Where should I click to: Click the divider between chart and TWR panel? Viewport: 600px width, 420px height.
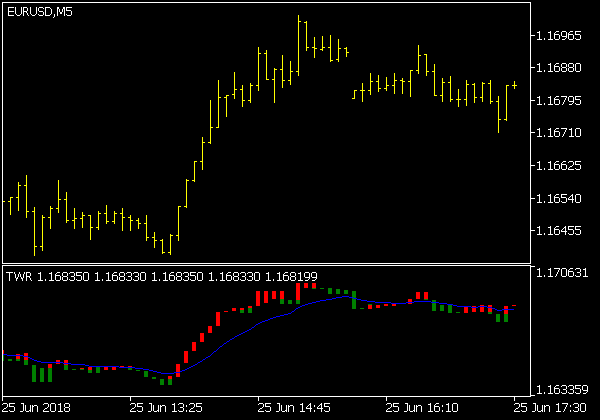[266, 264]
